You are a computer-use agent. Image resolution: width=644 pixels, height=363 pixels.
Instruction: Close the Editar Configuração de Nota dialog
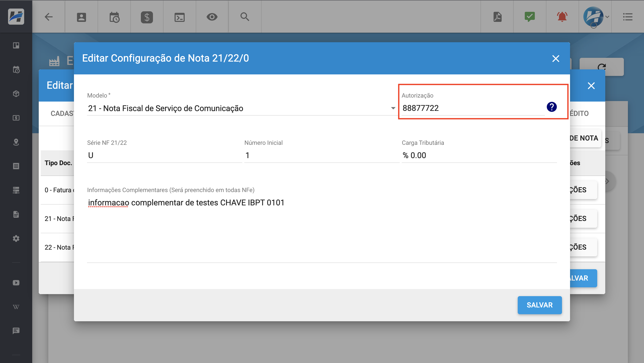[556, 59]
